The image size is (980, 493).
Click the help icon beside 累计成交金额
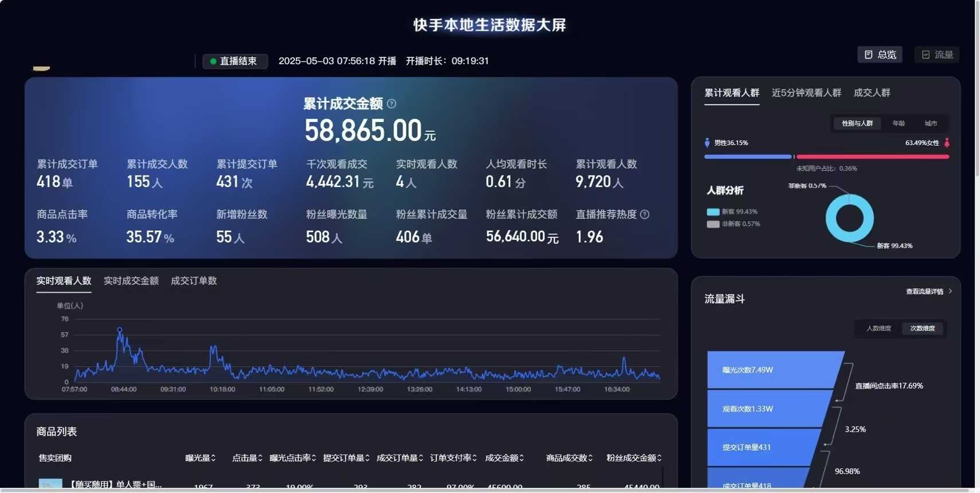pyautogui.click(x=392, y=104)
